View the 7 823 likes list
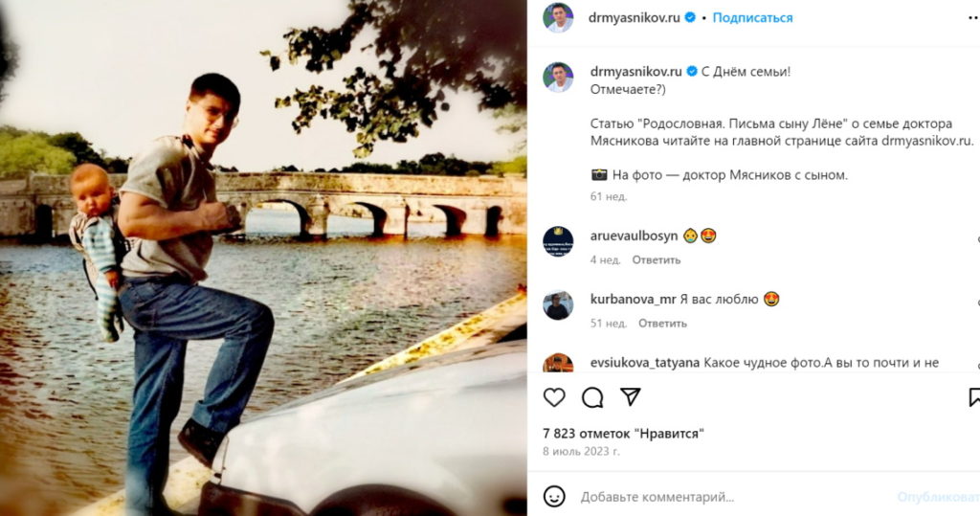980x516 pixels. pyautogui.click(x=623, y=433)
